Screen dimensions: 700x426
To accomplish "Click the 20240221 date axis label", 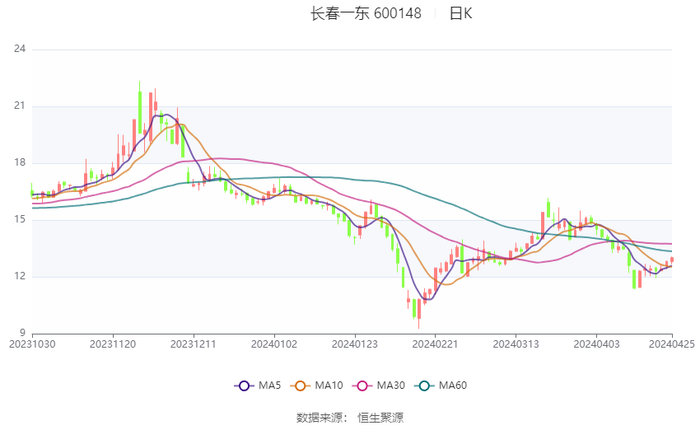I will click(x=434, y=343).
